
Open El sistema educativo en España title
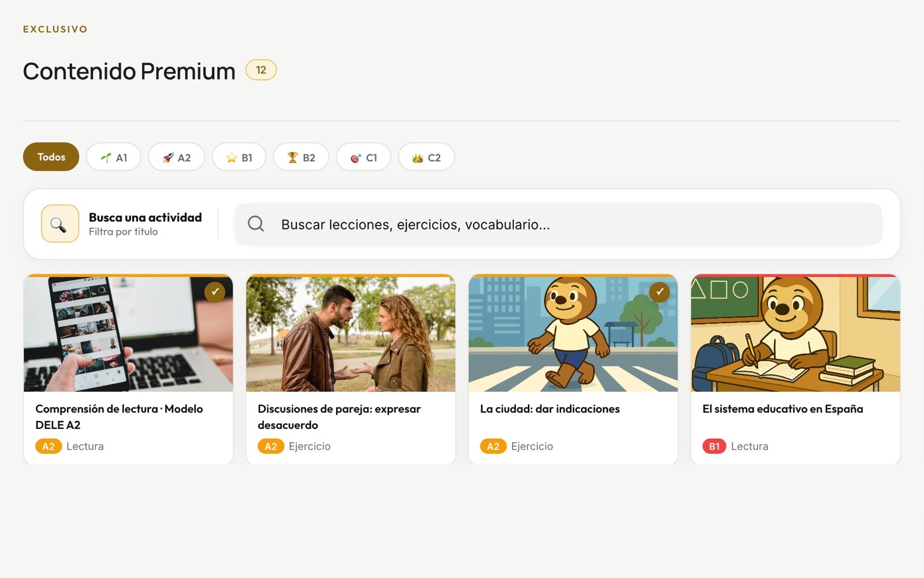783,409
